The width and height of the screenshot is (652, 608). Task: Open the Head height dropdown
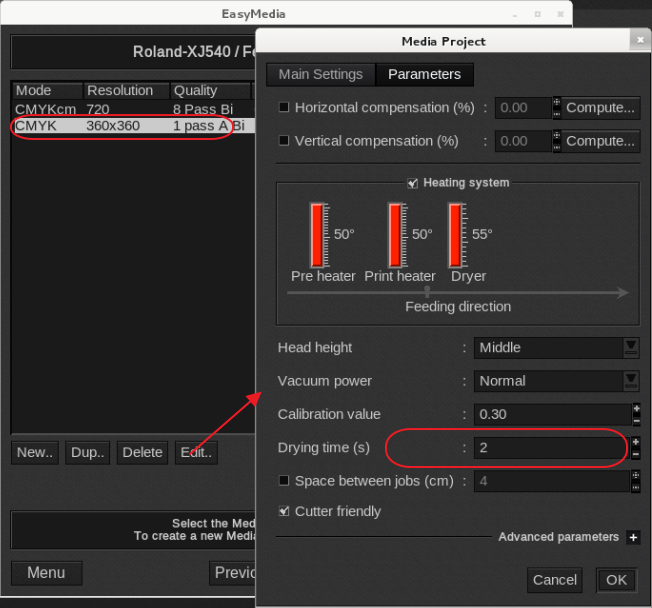point(631,347)
